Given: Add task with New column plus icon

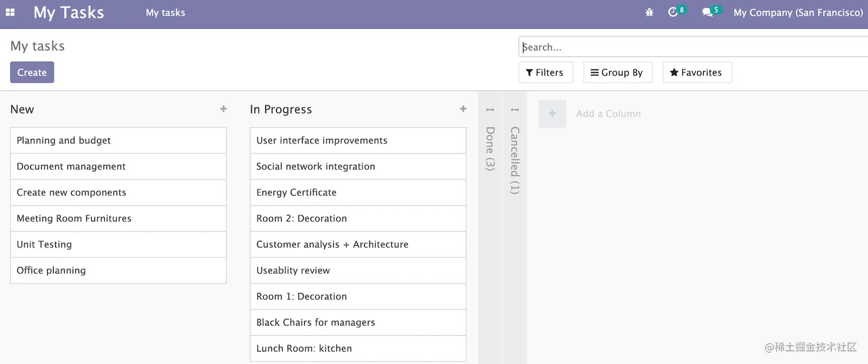Looking at the screenshot, I should pyautogui.click(x=223, y=109).
